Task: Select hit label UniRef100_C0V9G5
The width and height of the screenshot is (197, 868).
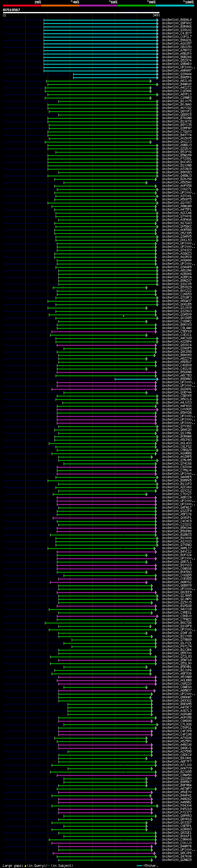Action: click(176, 410)
